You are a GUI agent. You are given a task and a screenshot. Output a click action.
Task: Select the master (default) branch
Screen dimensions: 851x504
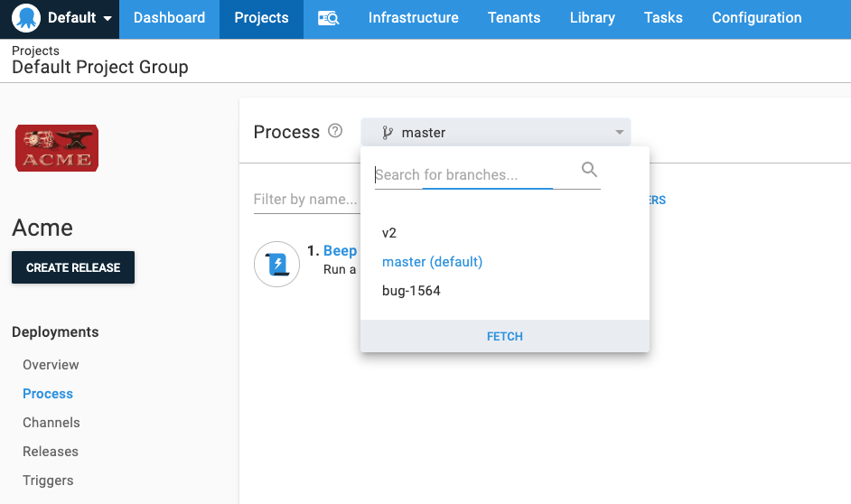432,262
